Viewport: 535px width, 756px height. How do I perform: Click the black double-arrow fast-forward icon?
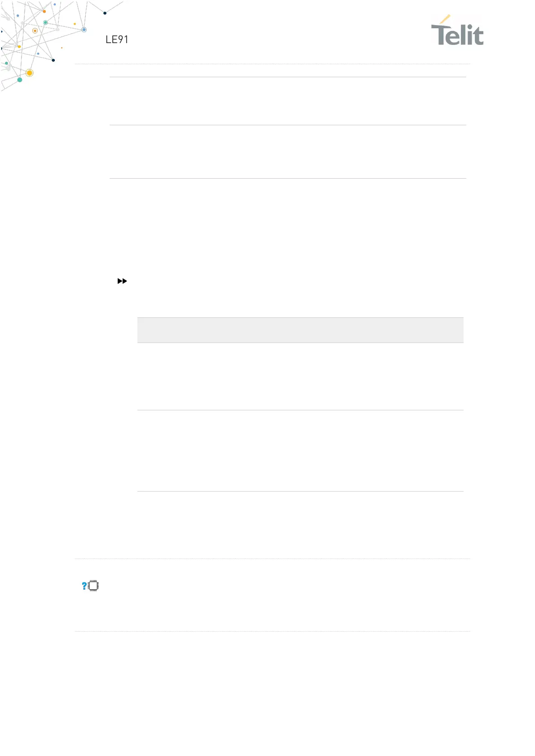click(x=122, y=281)
